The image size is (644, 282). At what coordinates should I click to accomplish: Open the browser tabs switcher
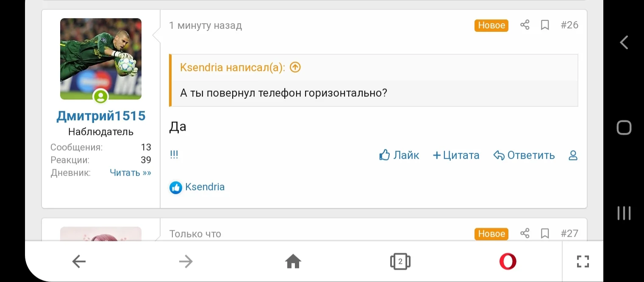[x=400, y=261]
